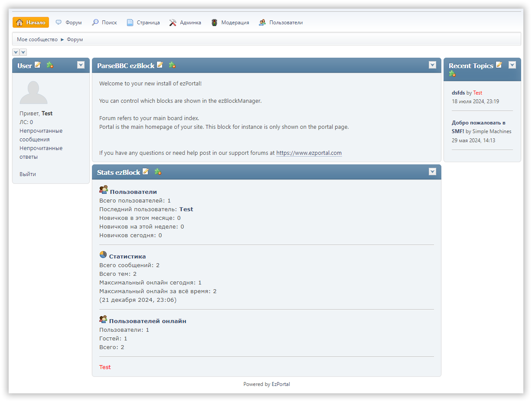Collapse the Stats ezBlock panel

coord(432,172)
